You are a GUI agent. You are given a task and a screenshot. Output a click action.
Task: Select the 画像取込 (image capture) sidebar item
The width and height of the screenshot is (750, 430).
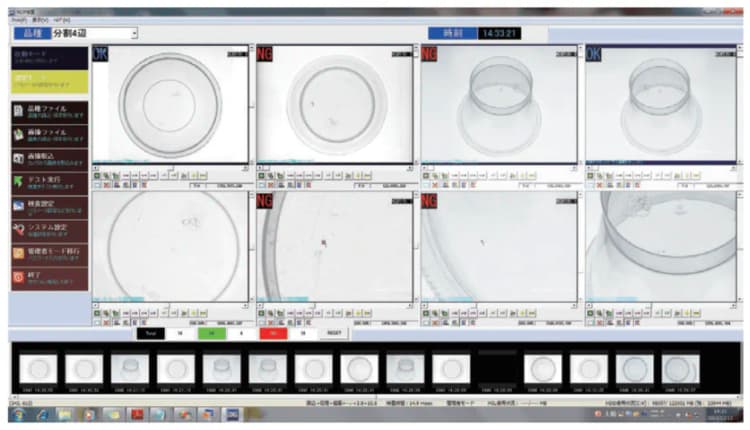pyautogui.click(x=50, y=157)
